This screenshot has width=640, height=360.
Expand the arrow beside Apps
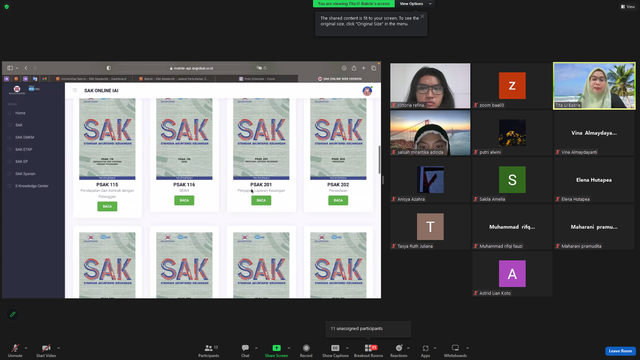[x=435, y=348]
